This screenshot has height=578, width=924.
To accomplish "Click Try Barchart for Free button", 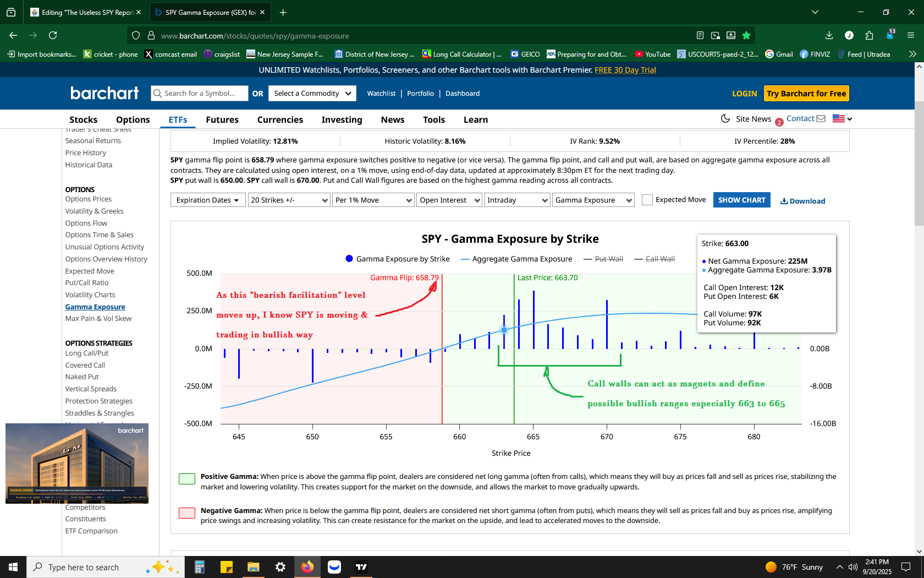I will 806,93.
